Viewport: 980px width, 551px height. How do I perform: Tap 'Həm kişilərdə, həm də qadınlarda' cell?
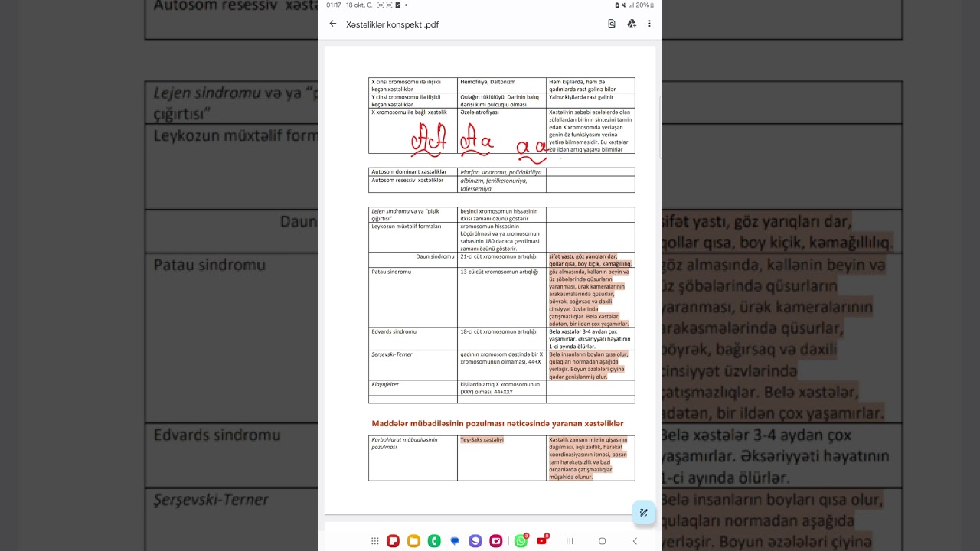click(x=590, y=86)
